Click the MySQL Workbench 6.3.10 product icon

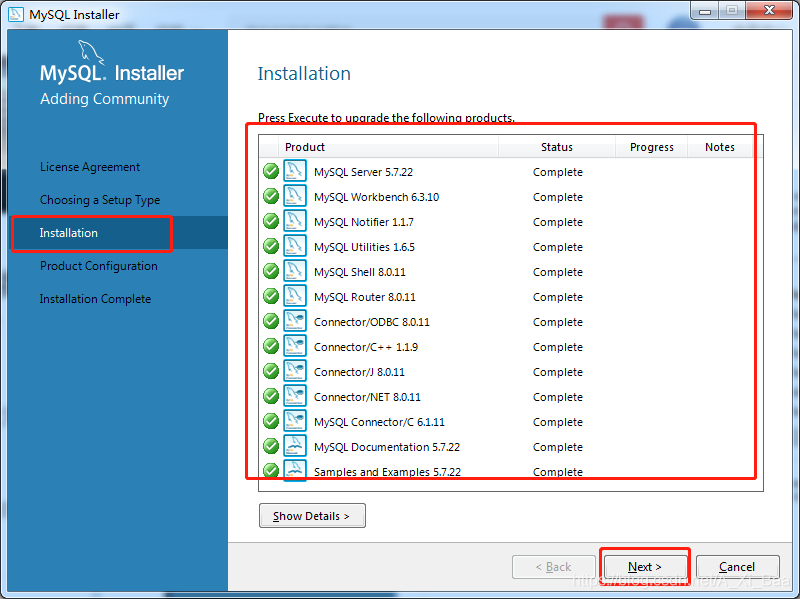[295, 196]
